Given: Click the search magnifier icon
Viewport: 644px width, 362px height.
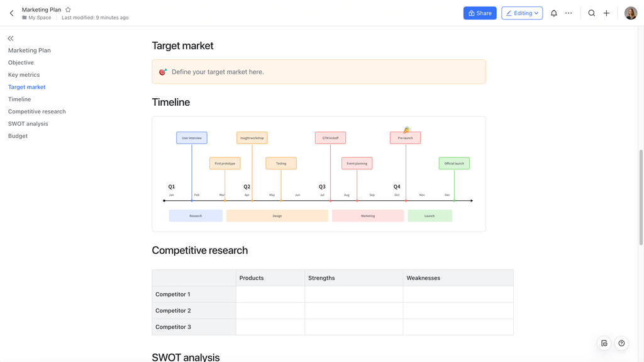Looking at the screenshot, I should pyautogui.click(x=591, y=13).
